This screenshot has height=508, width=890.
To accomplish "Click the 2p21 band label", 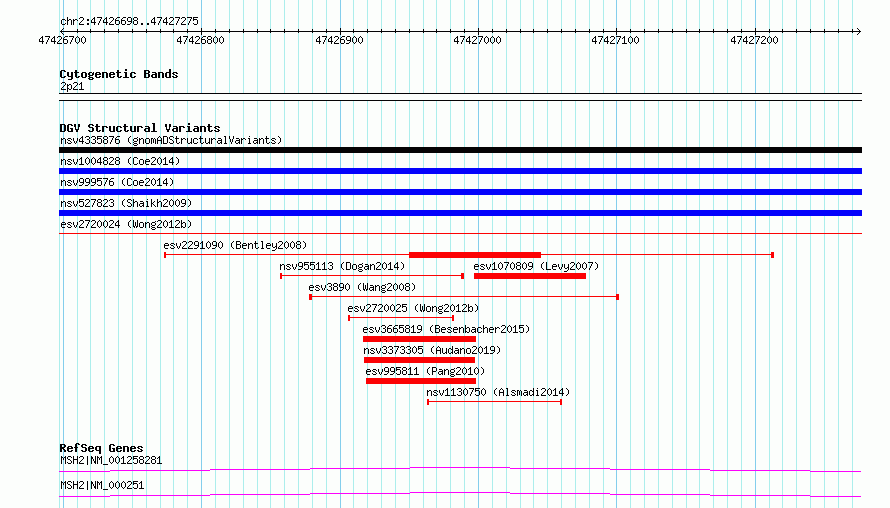I will coord(72,86).
